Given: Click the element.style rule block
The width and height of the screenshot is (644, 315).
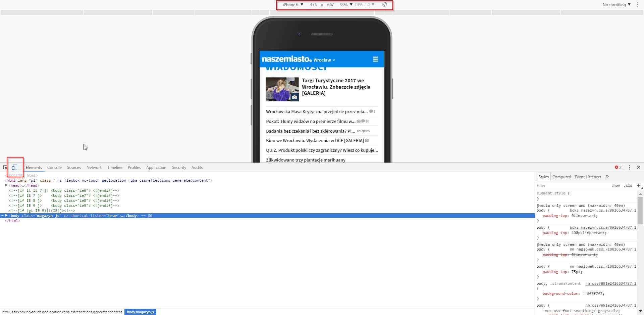Looking at the screenshot, I should [586, 196].
